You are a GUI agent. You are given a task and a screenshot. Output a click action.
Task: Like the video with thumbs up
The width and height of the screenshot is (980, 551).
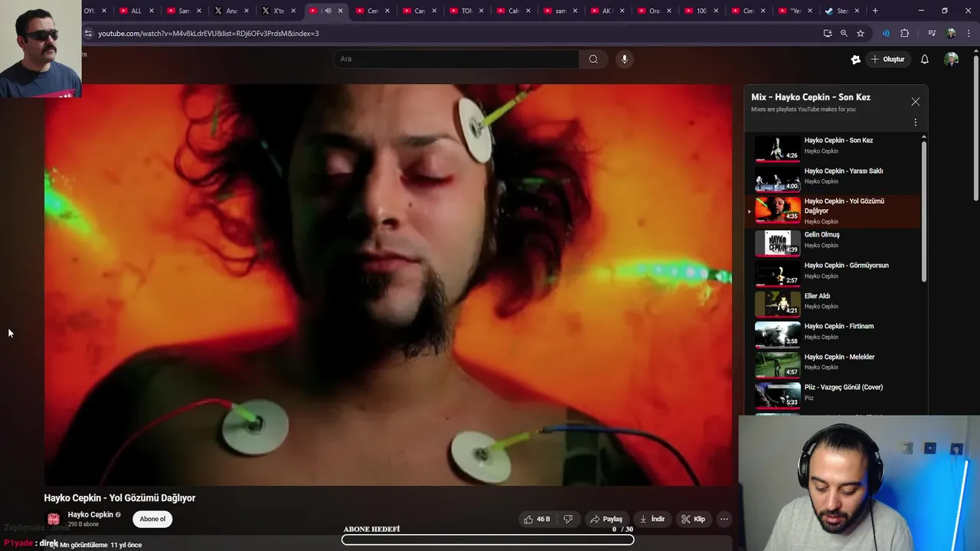[537, 519]
